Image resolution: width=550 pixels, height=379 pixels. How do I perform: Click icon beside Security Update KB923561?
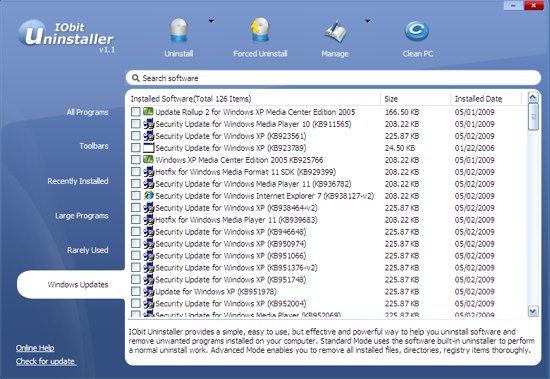point(148,136)
